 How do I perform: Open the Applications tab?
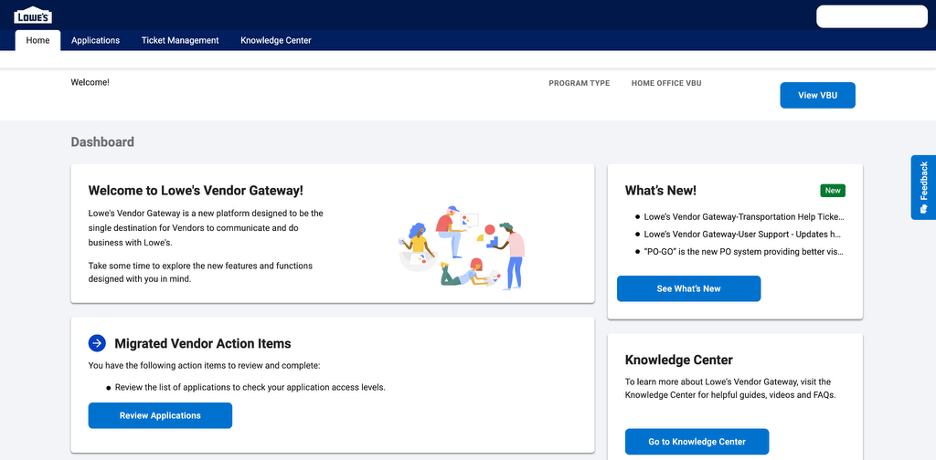pos(96,41)
